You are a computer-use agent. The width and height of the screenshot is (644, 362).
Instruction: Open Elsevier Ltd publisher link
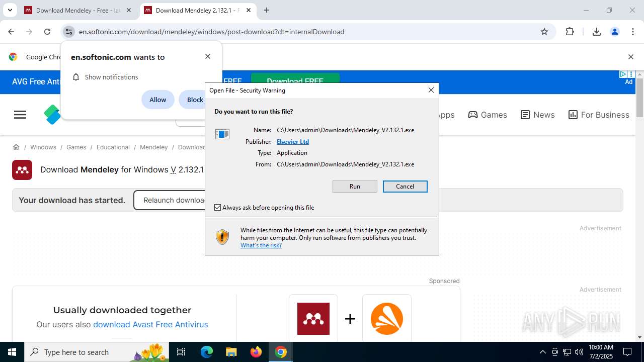click(293, 141)
